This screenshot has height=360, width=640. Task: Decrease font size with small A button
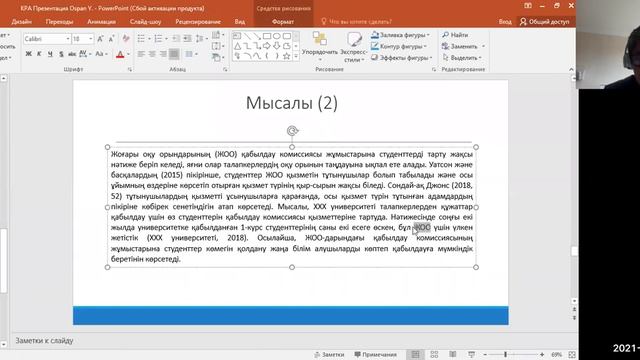[x=111, y=39]
